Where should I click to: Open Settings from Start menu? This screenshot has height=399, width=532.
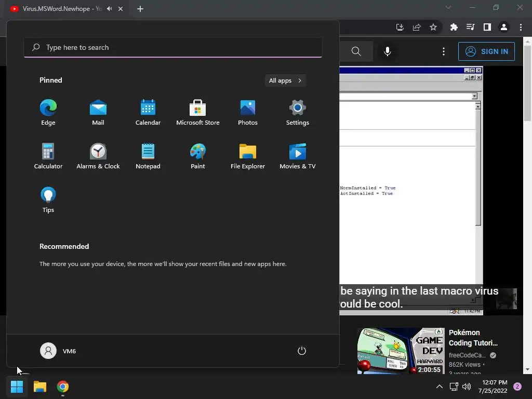298,112
